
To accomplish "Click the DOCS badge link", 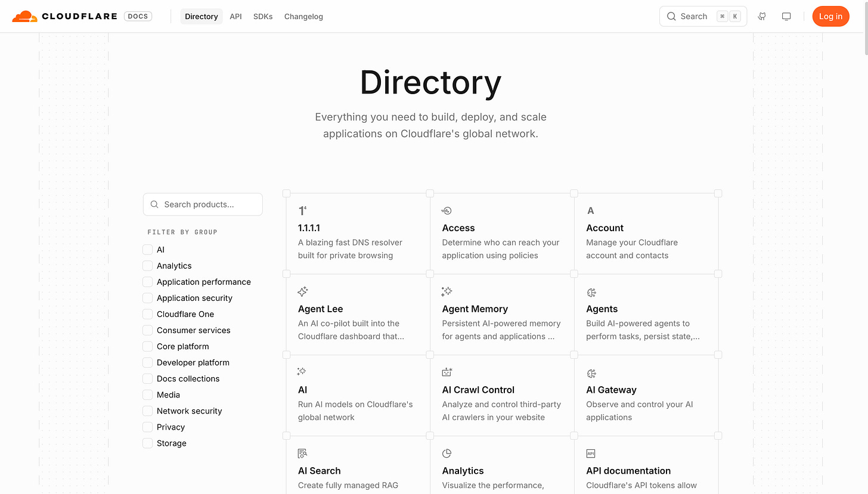I will point(138,17).
